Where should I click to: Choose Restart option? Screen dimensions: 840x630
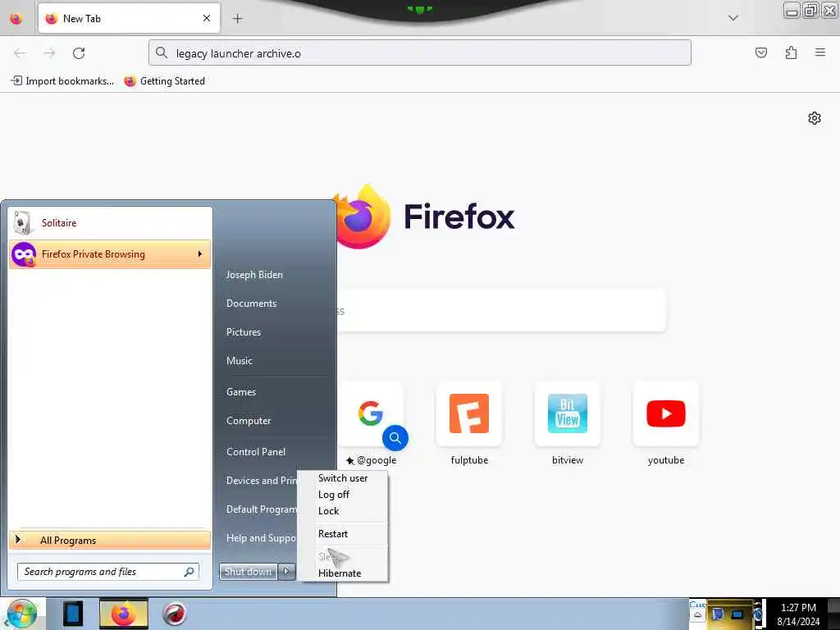(333, 533)
